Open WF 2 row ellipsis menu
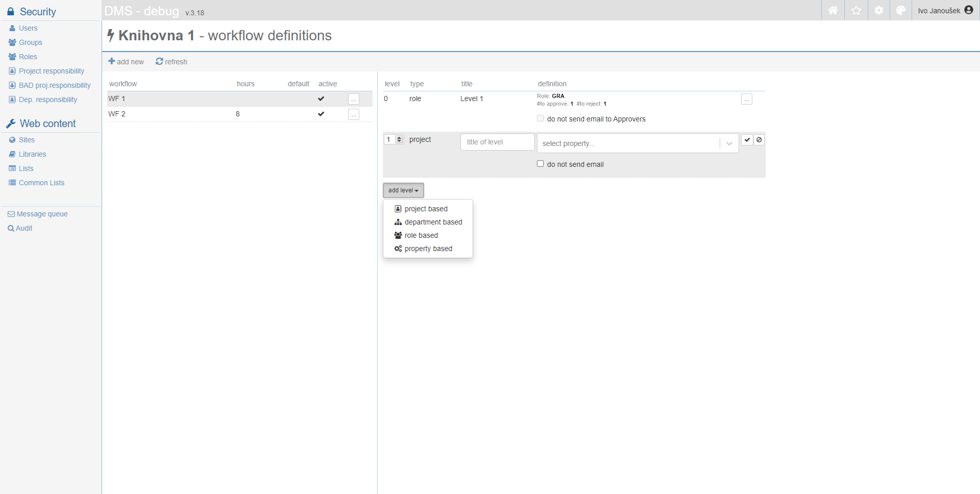Image resolution: width=980 pixels, height=494 pixels. click(354, 114)
